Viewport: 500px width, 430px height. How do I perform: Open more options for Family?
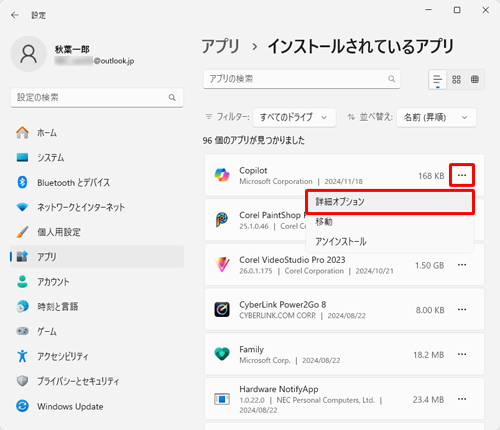click(462, 354)
